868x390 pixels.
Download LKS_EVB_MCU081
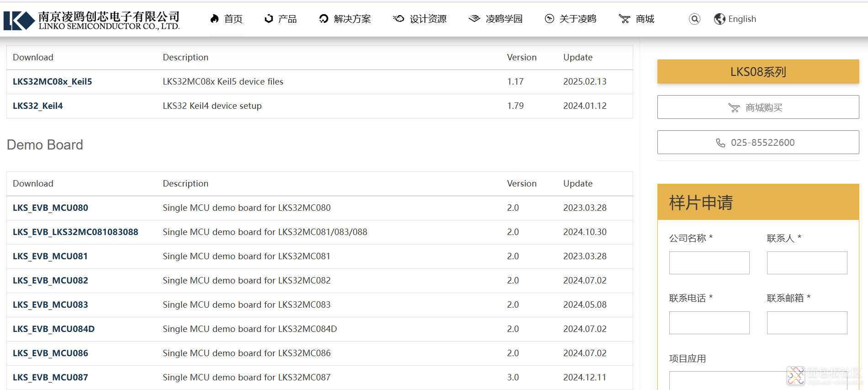pos(50,256)
